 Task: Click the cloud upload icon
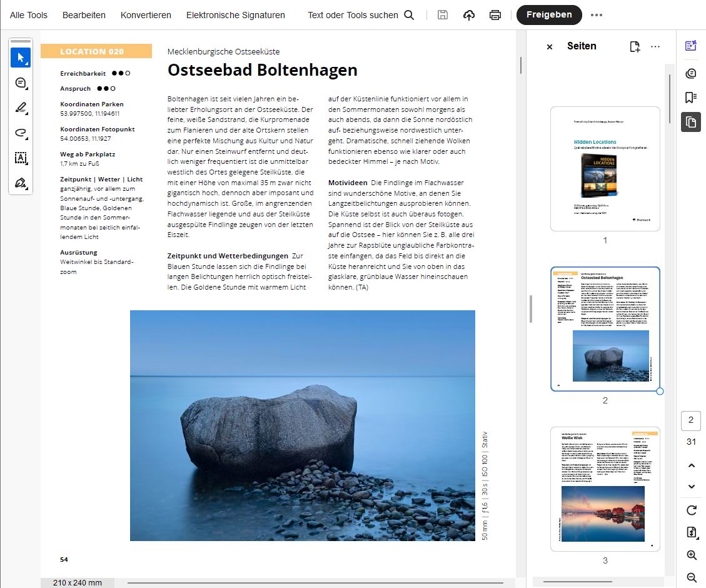pyautogui.click(x=469, y=15)
